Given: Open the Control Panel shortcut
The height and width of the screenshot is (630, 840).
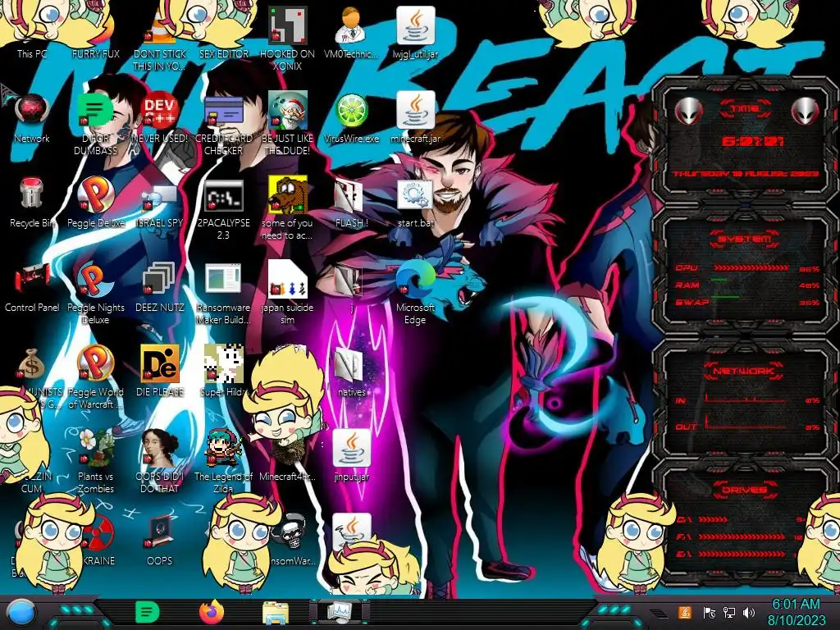Looking at the screenshot, I should tap(32, 287).
